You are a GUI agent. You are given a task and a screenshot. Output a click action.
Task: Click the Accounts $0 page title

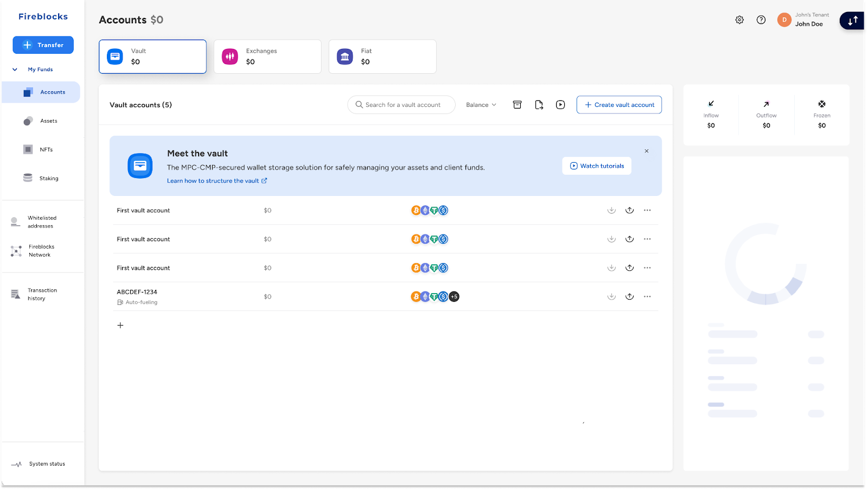coord(131,20)
